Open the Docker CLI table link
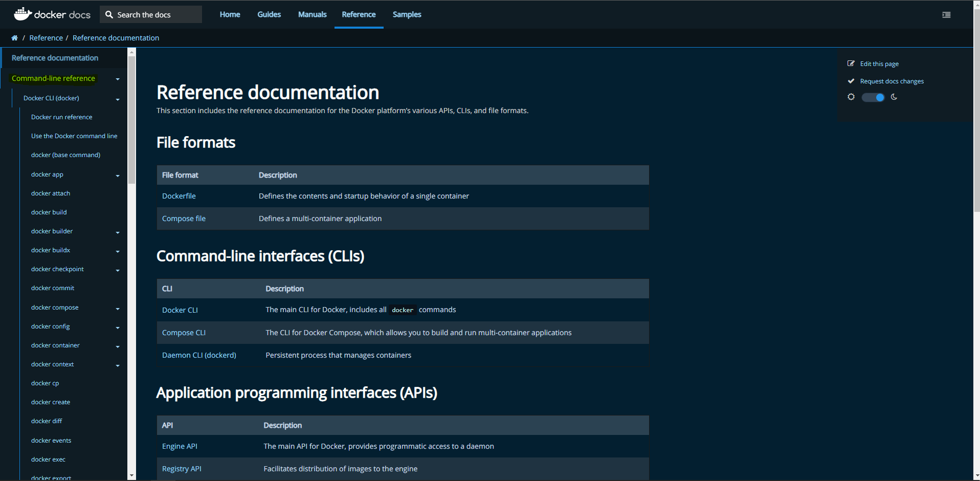This screenshot has height=481, width=980. (x=180, y=310)
